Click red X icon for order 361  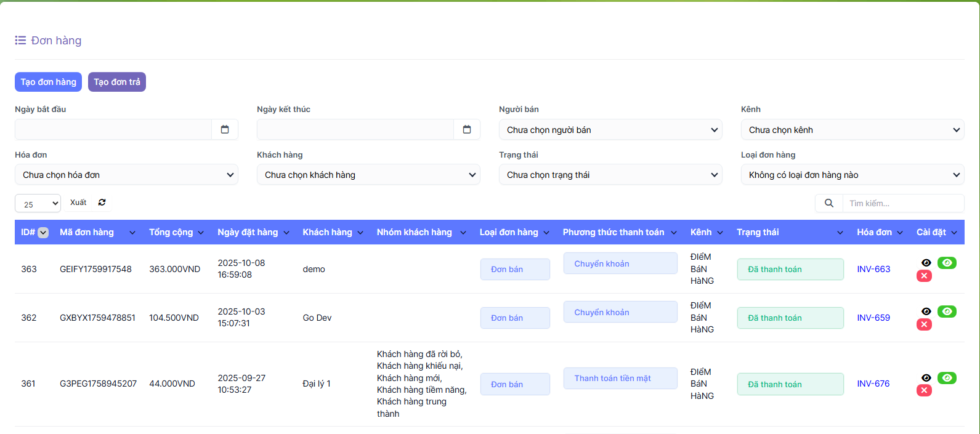[924, 390]
